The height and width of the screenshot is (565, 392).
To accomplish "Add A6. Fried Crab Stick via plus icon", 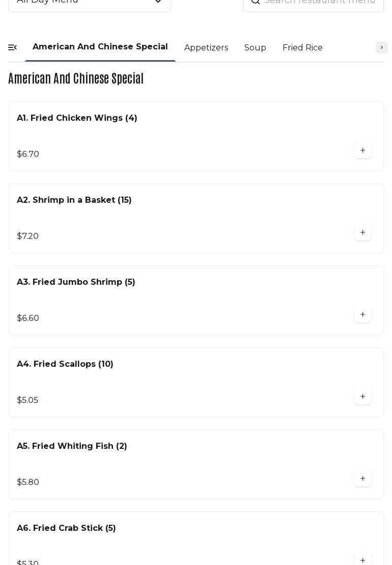I will [362, 560].
